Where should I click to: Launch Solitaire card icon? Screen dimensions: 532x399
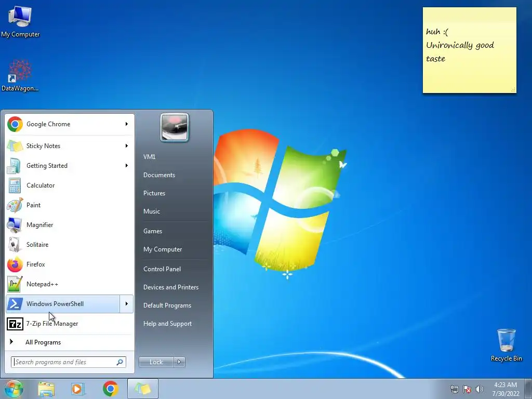tap(15, 244)
